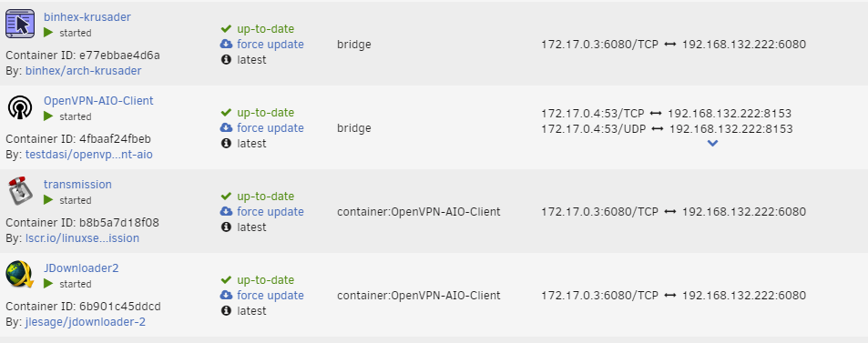Click the transmission container icon
This screenshot has height=343, width=868.
pos(20,191)
